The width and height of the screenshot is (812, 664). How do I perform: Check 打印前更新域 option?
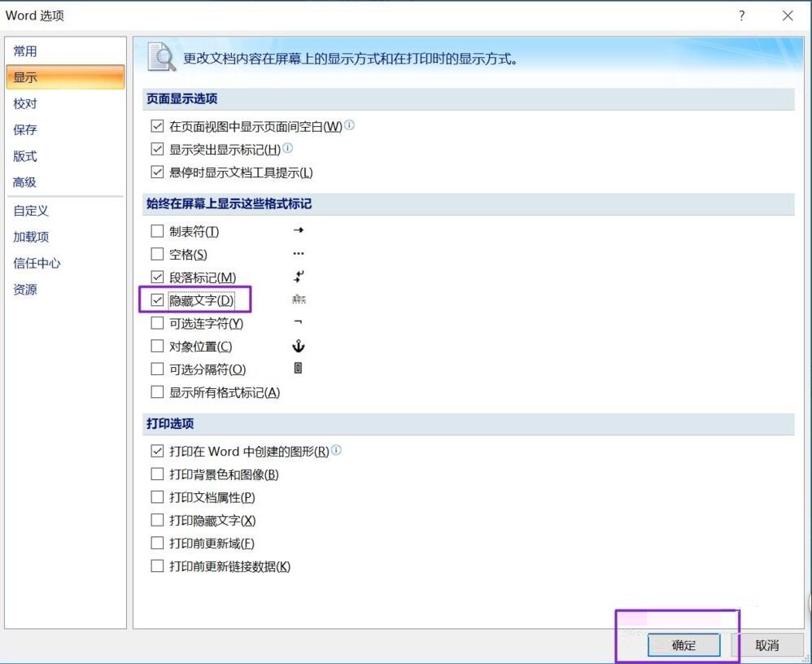click(157, 543)
